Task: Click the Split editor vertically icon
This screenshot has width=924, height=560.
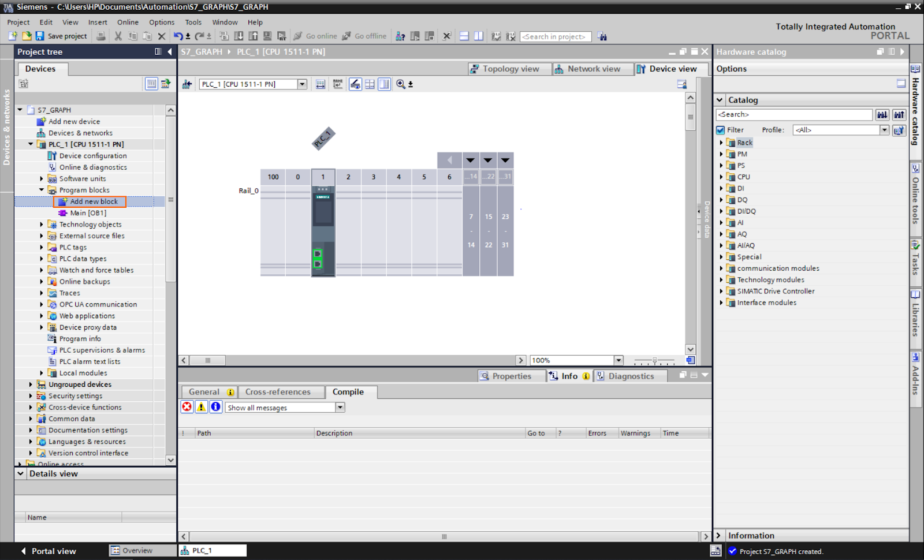Action: click(x=479, y=36)
